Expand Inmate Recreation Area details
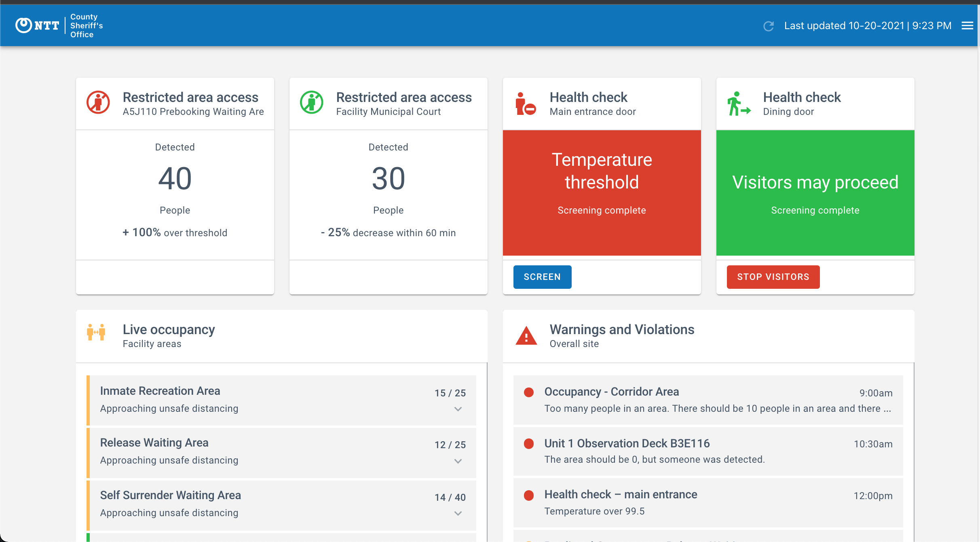 coord(458,409)
